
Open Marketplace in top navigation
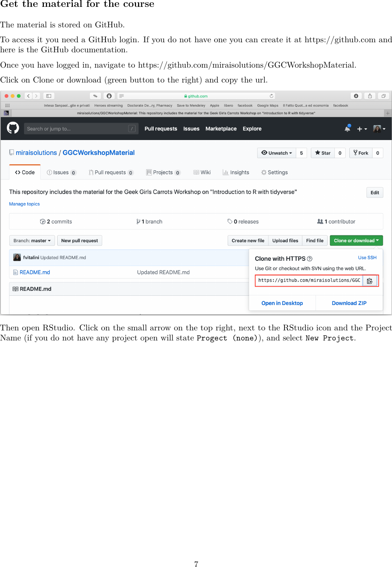(x=221, y=129)
